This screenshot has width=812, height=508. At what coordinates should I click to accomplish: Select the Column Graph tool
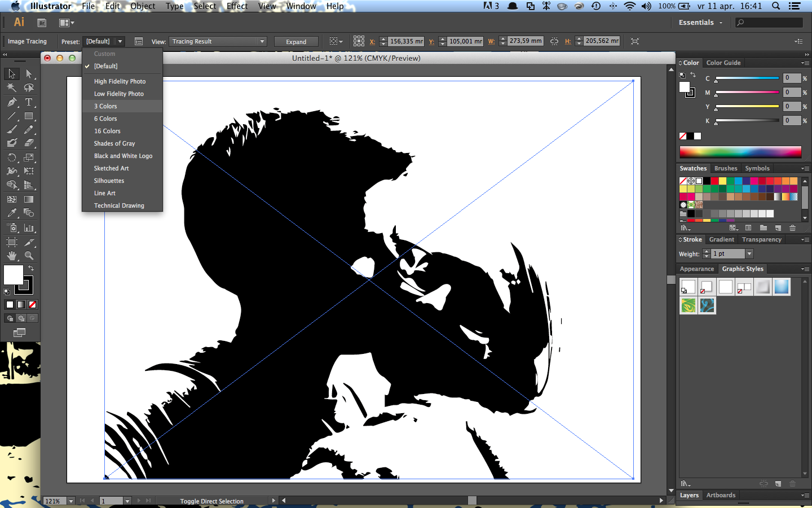tap(29, 227)
